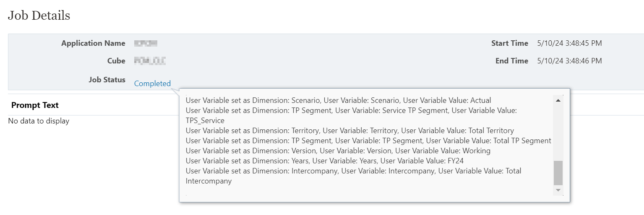Click the Total TP Segment log line
644x215 pixels.
tap(368, 141)
